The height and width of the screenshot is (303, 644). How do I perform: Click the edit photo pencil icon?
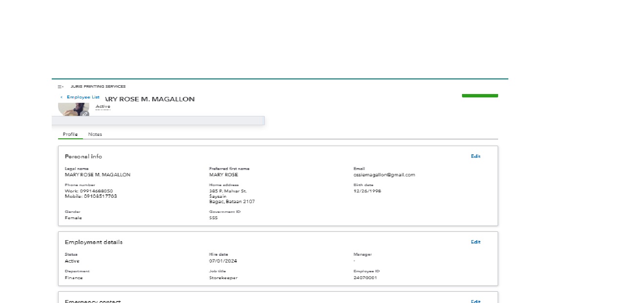85,114
